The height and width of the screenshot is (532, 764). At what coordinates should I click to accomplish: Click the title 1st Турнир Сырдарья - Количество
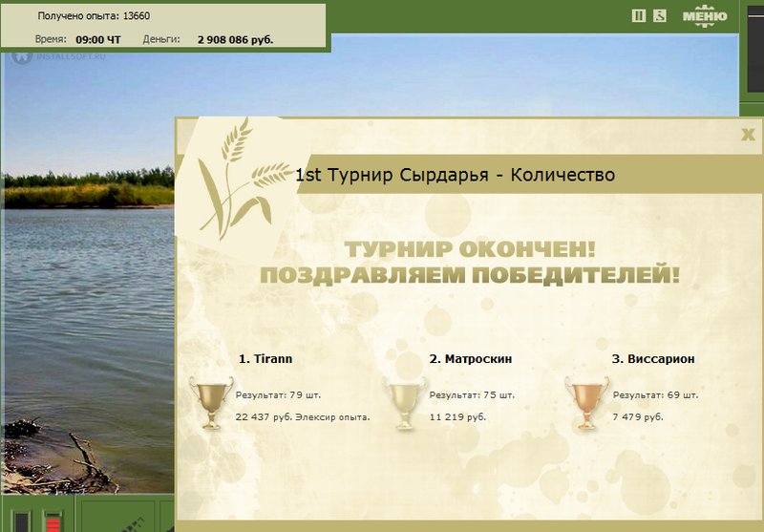click(x=456, y=175)
